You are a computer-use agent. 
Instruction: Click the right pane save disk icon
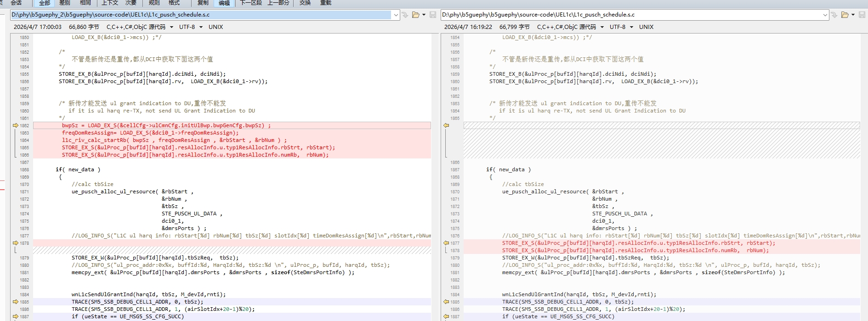click(862, 15)
